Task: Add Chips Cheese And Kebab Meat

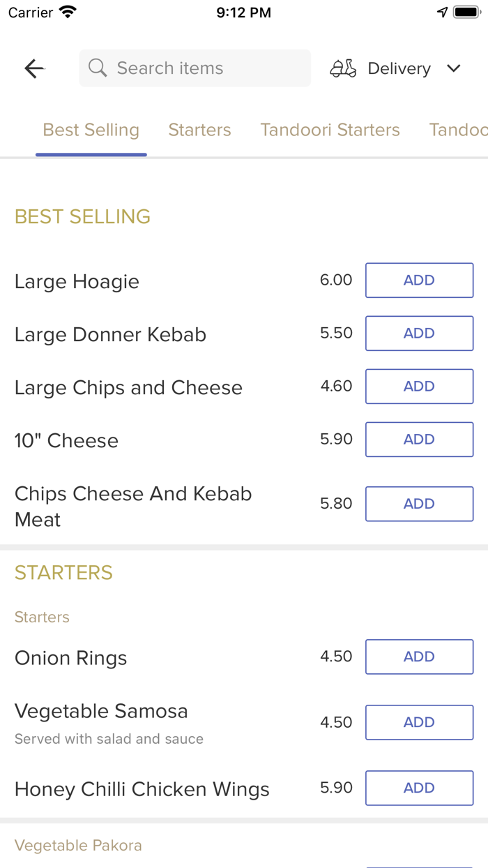Action: [419, 504]
